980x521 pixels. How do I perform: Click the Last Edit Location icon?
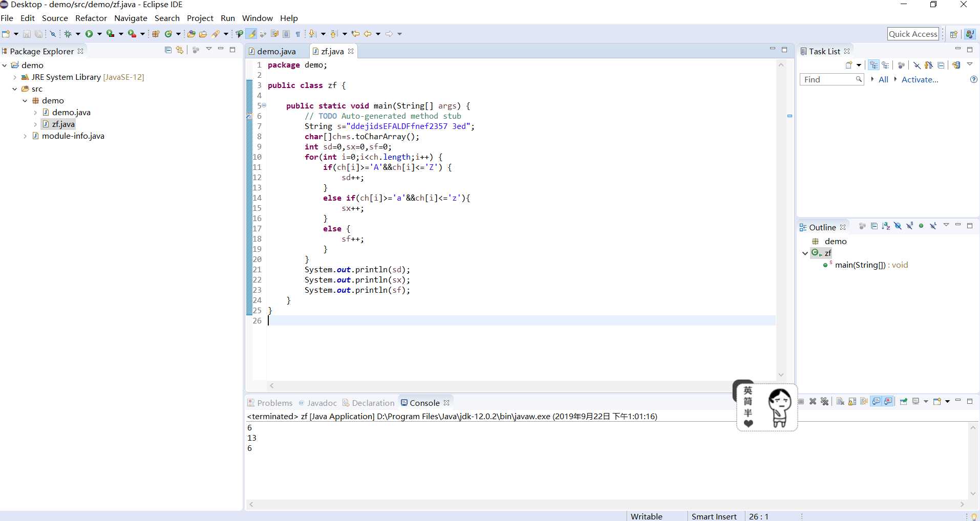point(355,34)
